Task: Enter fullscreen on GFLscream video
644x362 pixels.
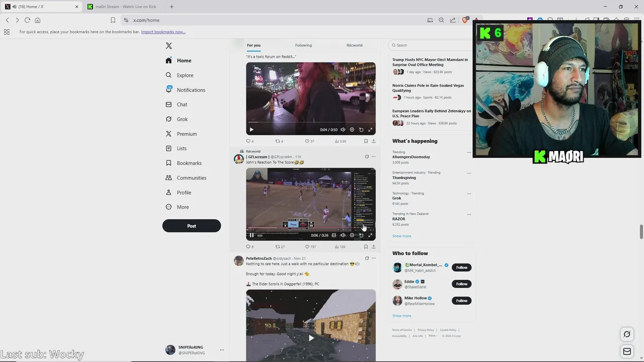Action: coord(370,235)
